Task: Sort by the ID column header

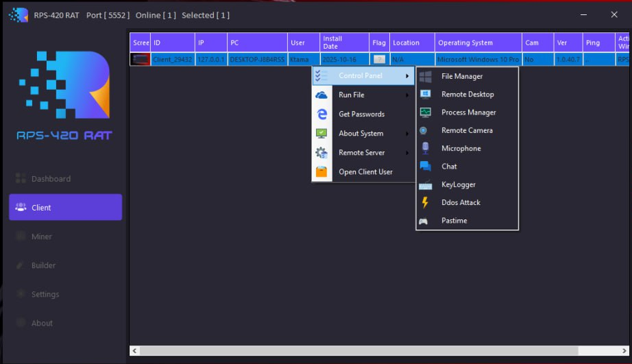Action: pyautogui.click(x=173, y=43)
